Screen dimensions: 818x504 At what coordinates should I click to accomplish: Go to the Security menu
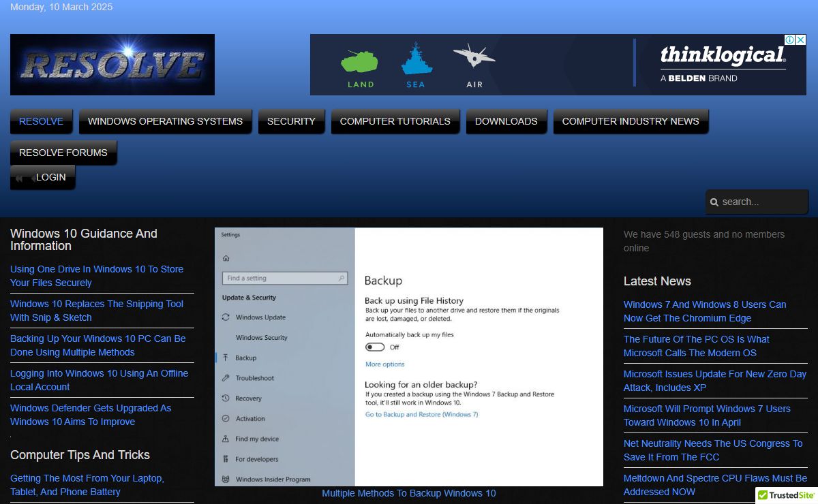291,121
